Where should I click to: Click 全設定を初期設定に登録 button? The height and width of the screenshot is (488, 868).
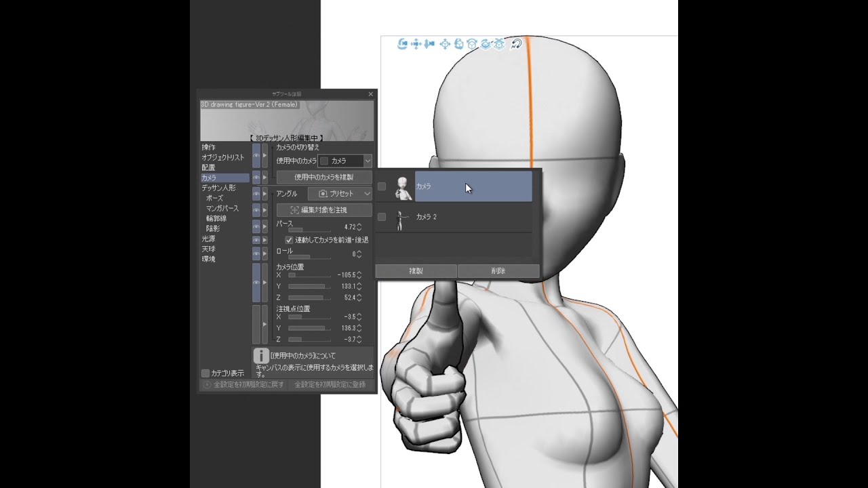(330, 384)
